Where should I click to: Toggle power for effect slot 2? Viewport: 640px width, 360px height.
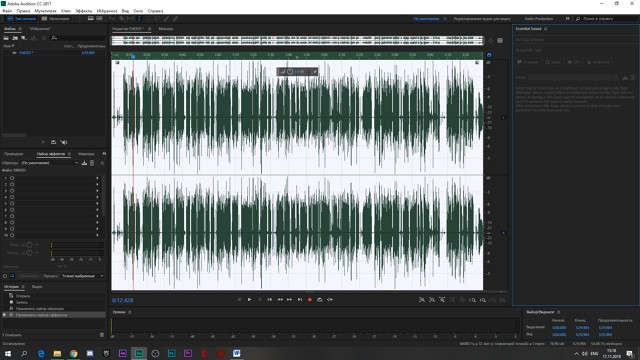pos(12,184)
